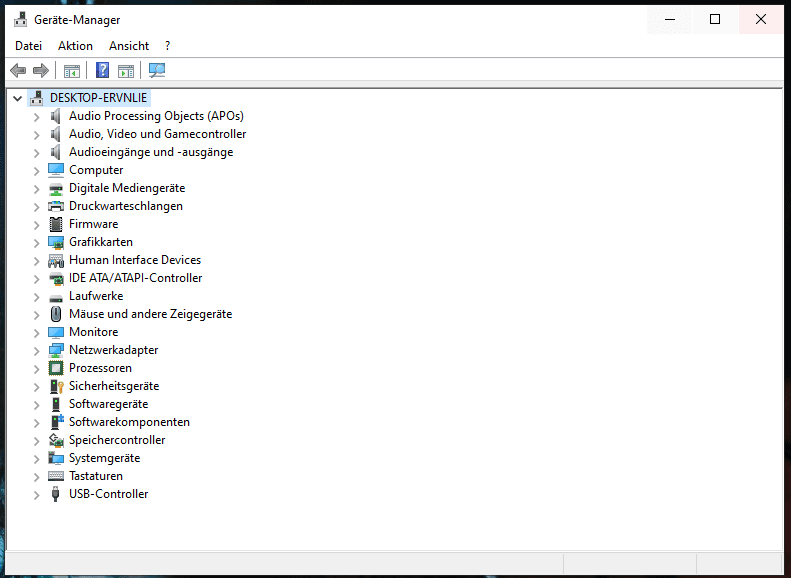Screen dimensions: 791x578
Task: Select the Computer tree label
Action: pyautogui.click(x=96, y=170)
